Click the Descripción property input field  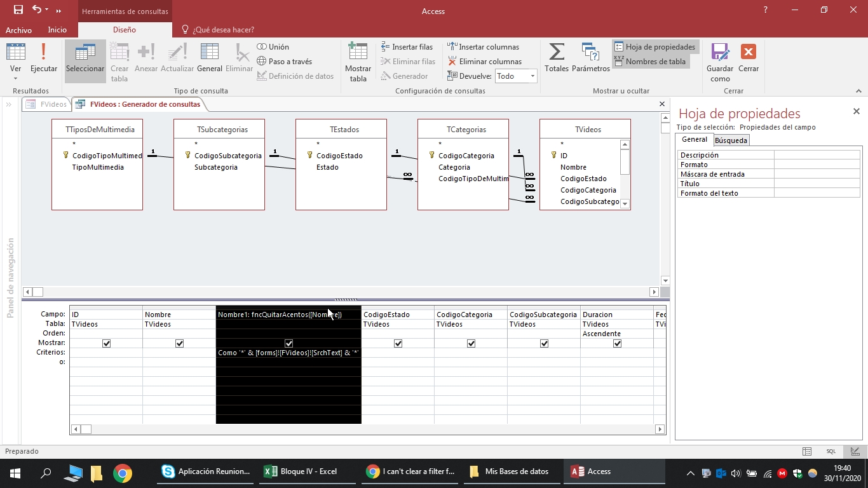point(817,155)
